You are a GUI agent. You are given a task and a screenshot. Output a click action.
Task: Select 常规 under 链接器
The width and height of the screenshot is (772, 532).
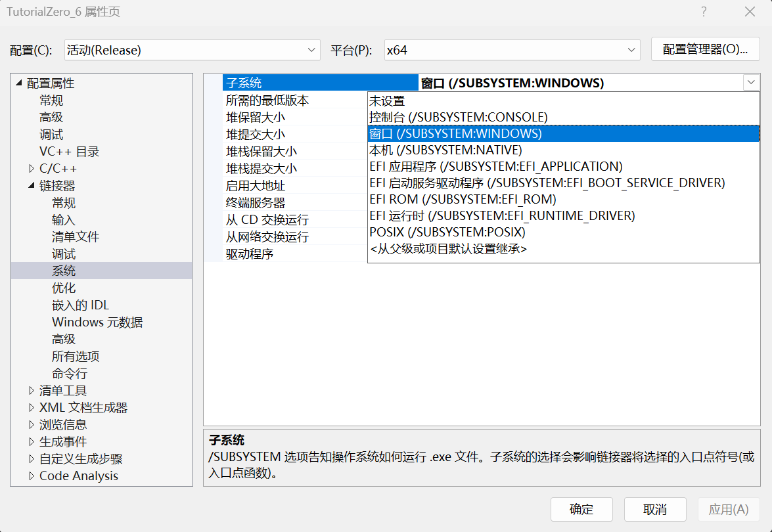(x=64, y=203)
